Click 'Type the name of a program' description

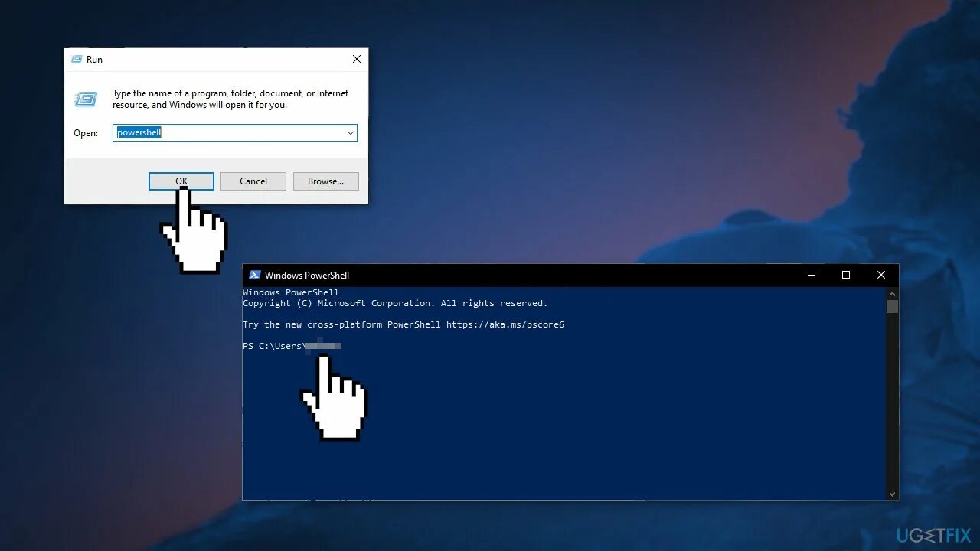pyautogui.click(x=230, y=99)
